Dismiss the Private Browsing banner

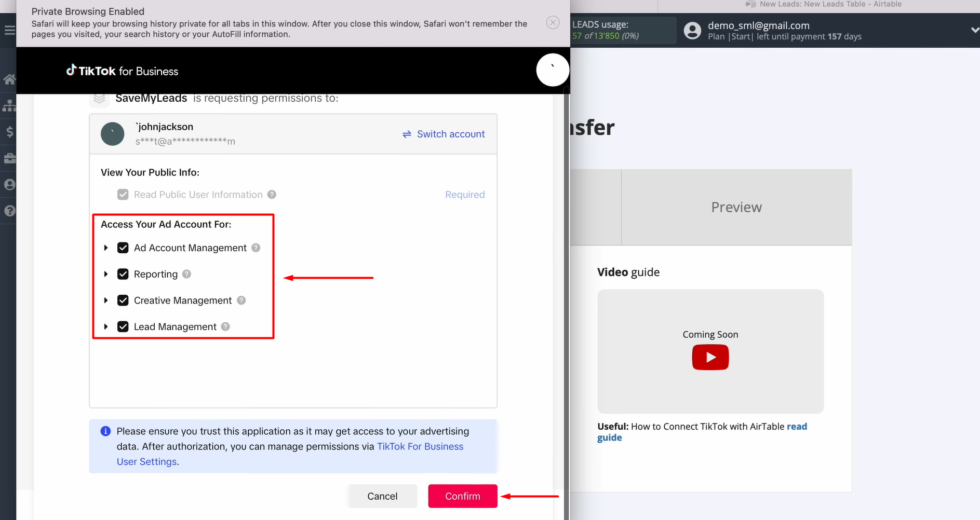tap(553, 23)
